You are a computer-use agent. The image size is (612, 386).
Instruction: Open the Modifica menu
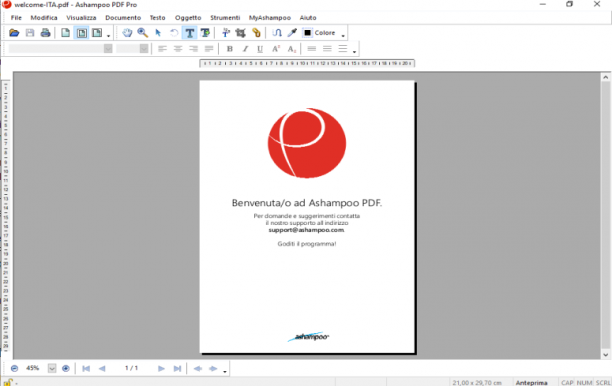[x=44, y=18]
